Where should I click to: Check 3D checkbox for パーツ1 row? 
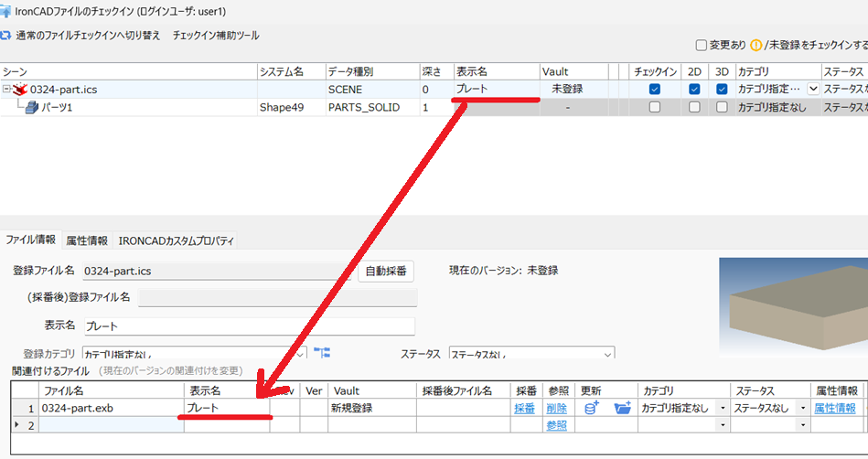click(x=722, y=107)
